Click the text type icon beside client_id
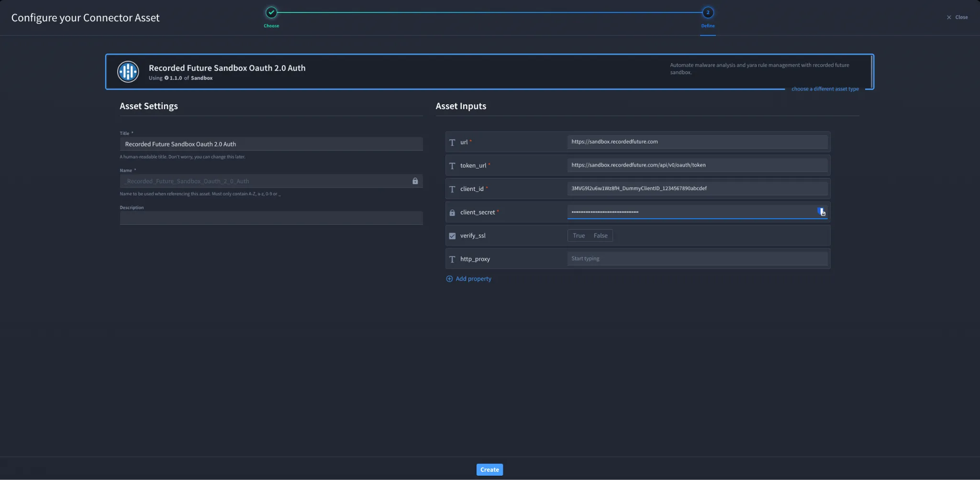 pyautogui.click(x=452, y=189)
